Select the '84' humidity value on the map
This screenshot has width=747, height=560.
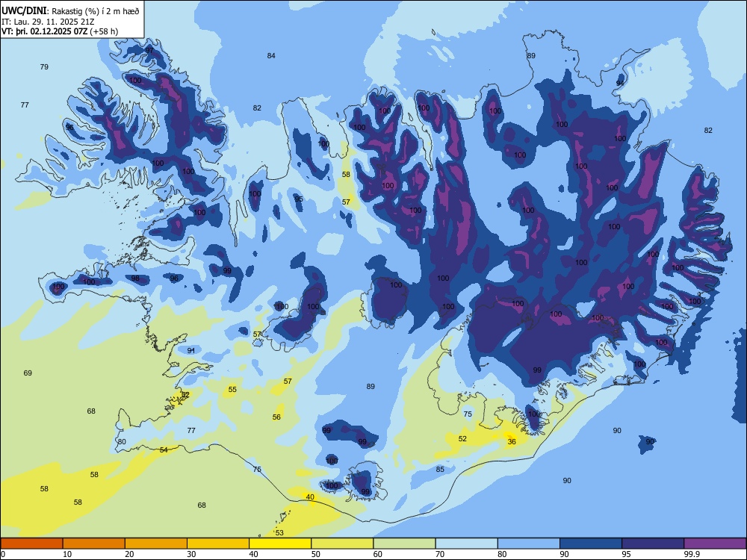tap(271, 56)
